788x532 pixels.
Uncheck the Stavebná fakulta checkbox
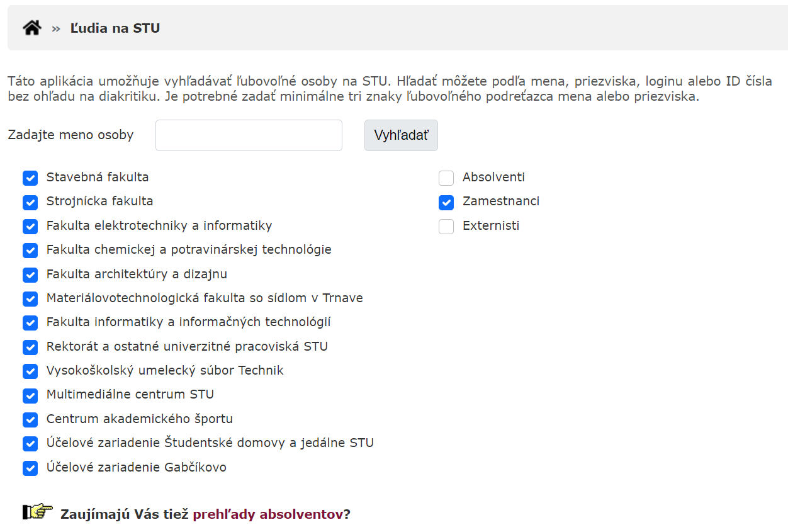tap(30, 178)
